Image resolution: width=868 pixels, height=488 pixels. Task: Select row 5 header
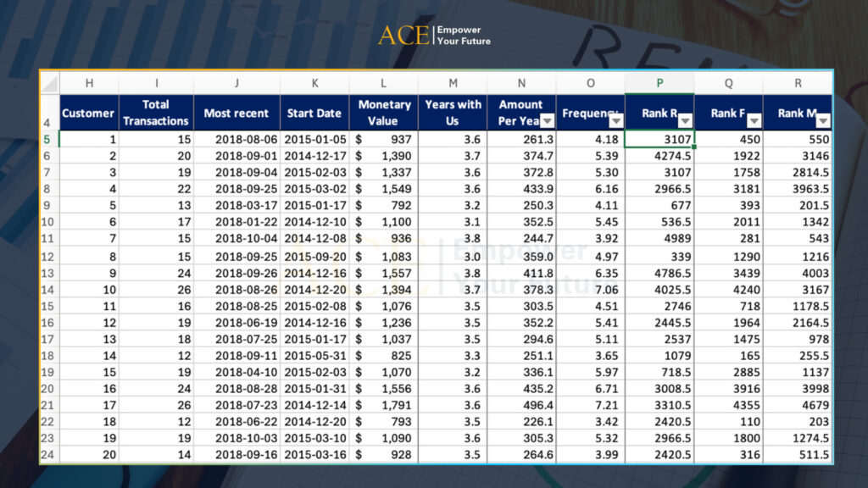point(49,139)
